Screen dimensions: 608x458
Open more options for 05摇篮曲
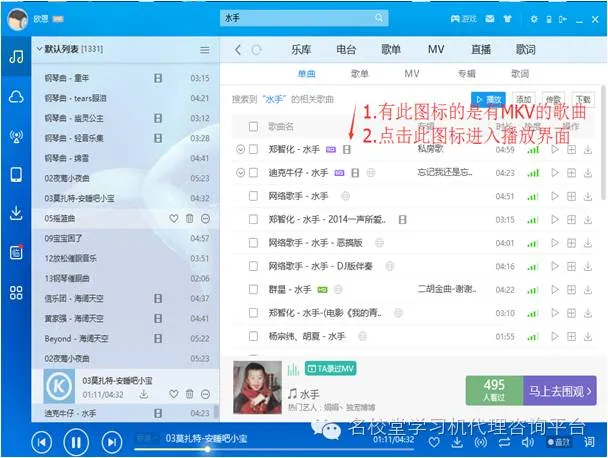point(206,219)
